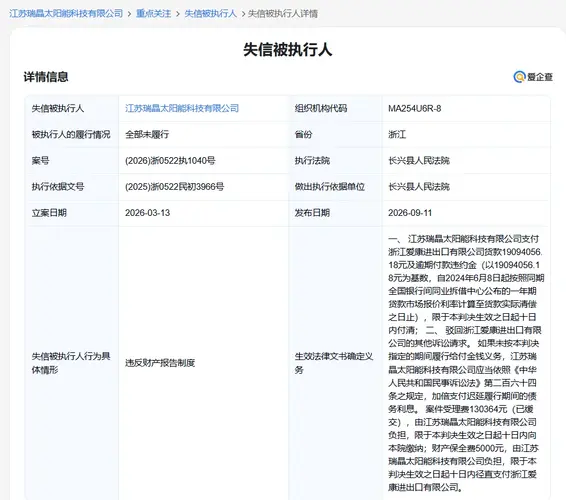566x500 pixels.
Task: Select the value 违反财产报告制度
Action: coord(160,363)
